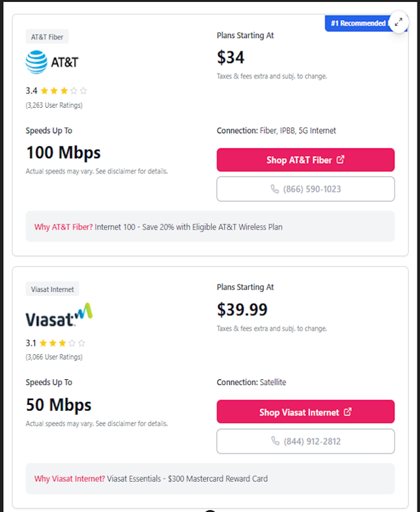Open the 3,066 User Ratings link for Viasat
This screenshot has height=512, width=420.
54,357
